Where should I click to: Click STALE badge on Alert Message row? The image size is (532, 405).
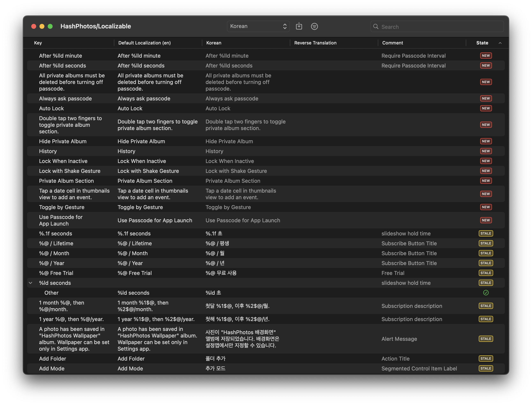pos(486,339)
